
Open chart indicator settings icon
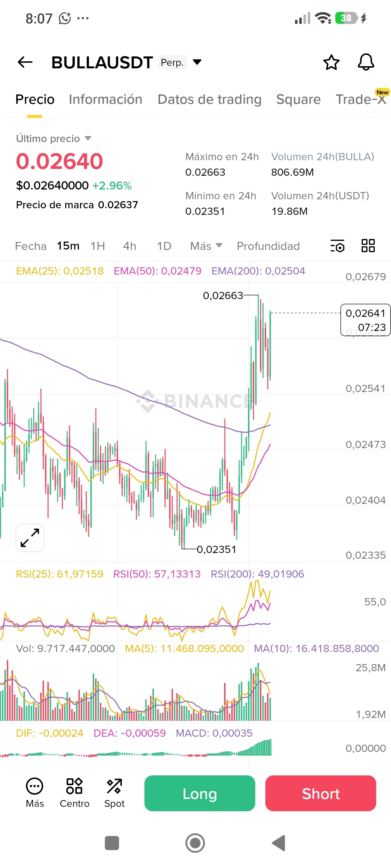point(337,246)
